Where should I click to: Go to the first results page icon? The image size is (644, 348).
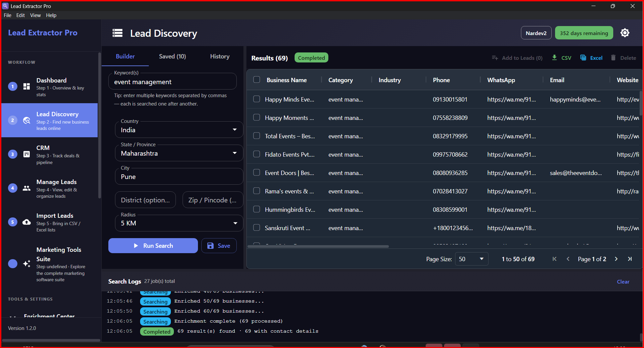pos(554,259)
